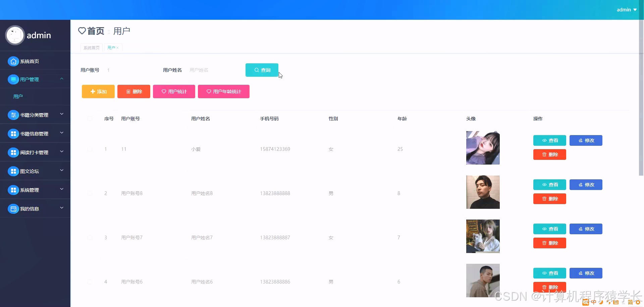Expand 系统管理 chevron
Image resolution: width=644 pixels, height=307 pixels.
(62, 189)
